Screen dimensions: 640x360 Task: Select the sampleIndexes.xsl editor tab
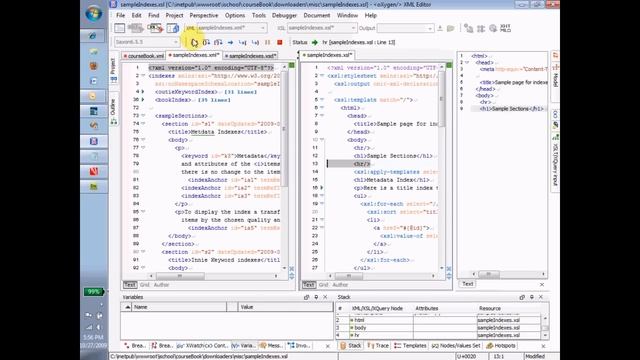pos(327,55)
